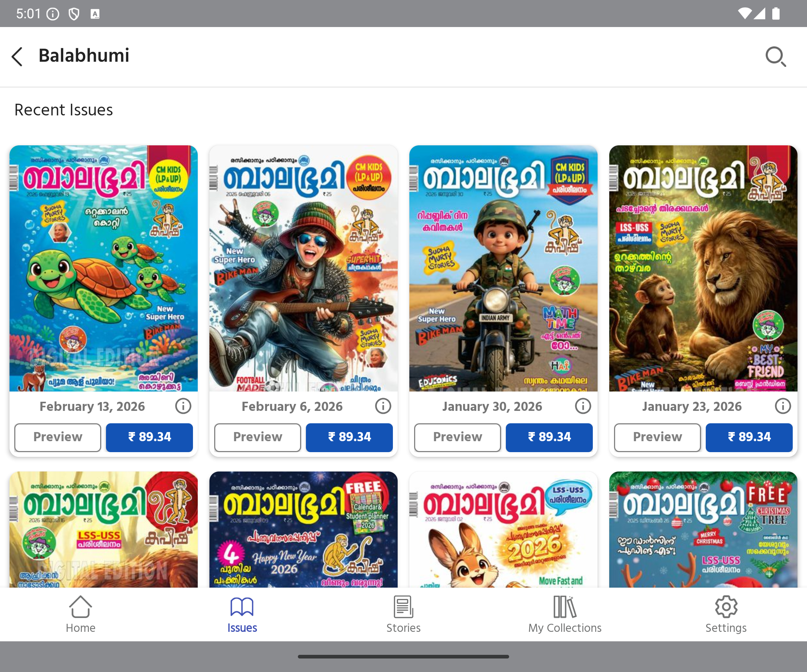Show info for January 23, 2026 issue
This screenshot has height=672, width=807.
(783, 406)
